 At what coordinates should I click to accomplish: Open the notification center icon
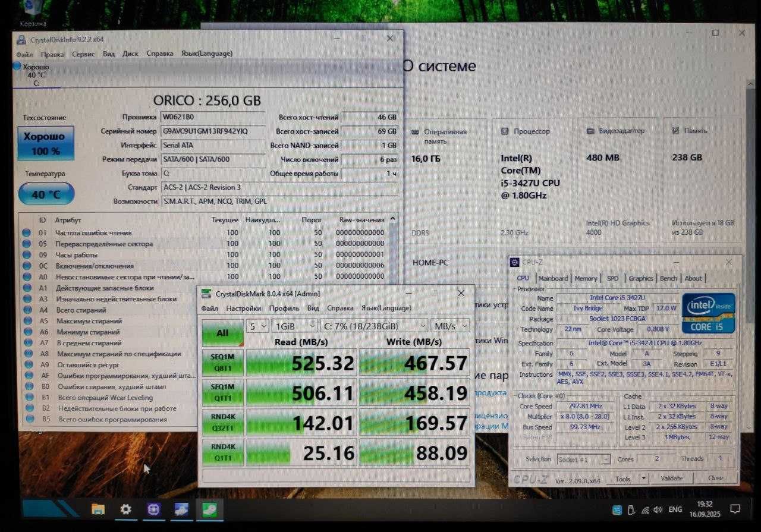pos(735,509)
